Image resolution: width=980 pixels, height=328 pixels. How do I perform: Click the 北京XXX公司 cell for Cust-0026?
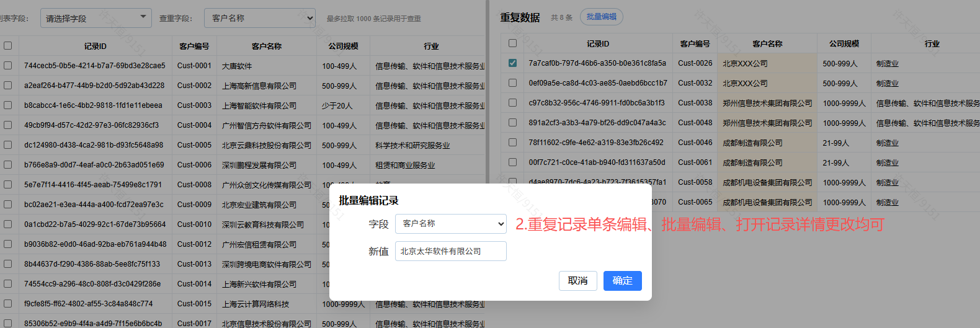click(x=745, y=63)
